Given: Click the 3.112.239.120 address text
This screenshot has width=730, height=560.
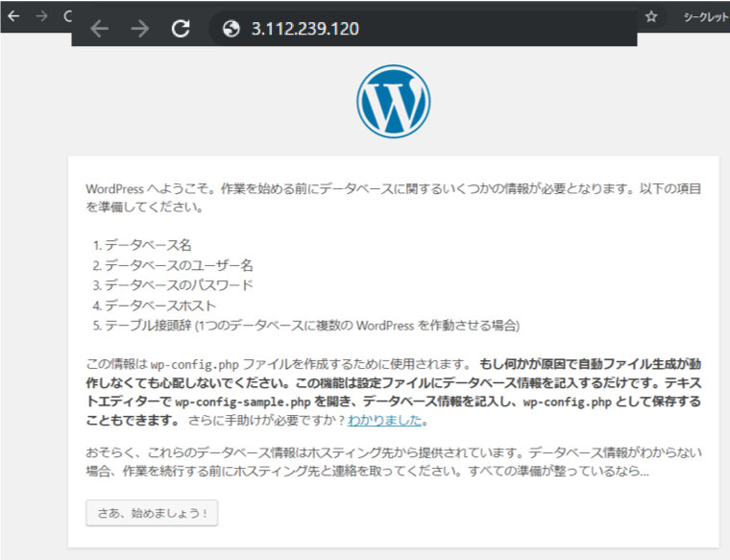Looking at the screenshot, I should click(305, 29).
